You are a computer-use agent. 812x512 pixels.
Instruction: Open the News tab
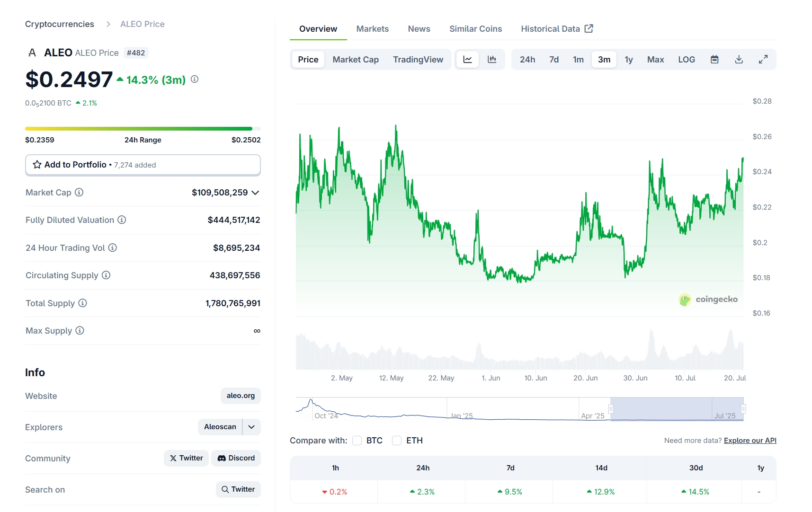pos(419,29)
